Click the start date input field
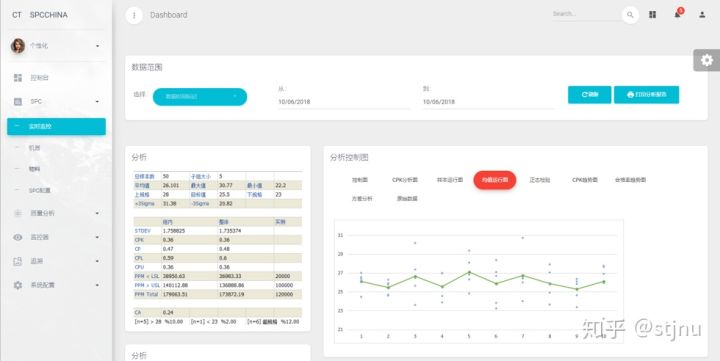This screenshot has height=361, width=720. coord(343,102)
